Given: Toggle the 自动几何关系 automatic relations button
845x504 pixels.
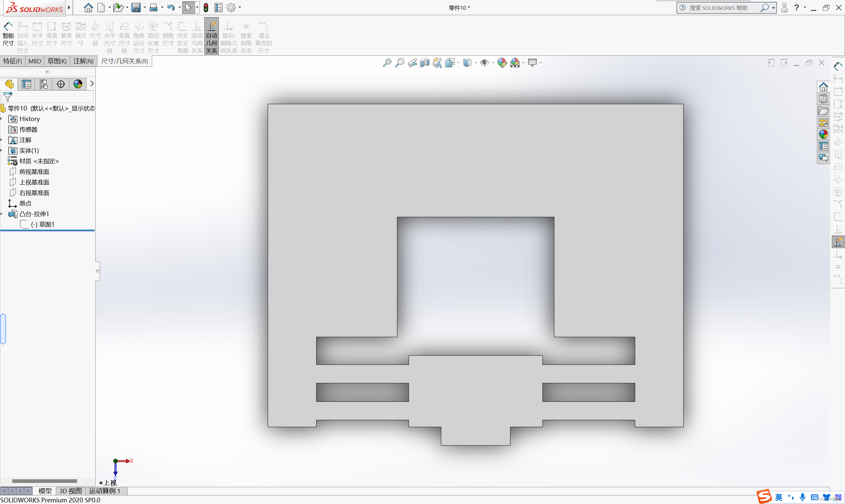Looking at the screenshot, I should click(211, 36).
